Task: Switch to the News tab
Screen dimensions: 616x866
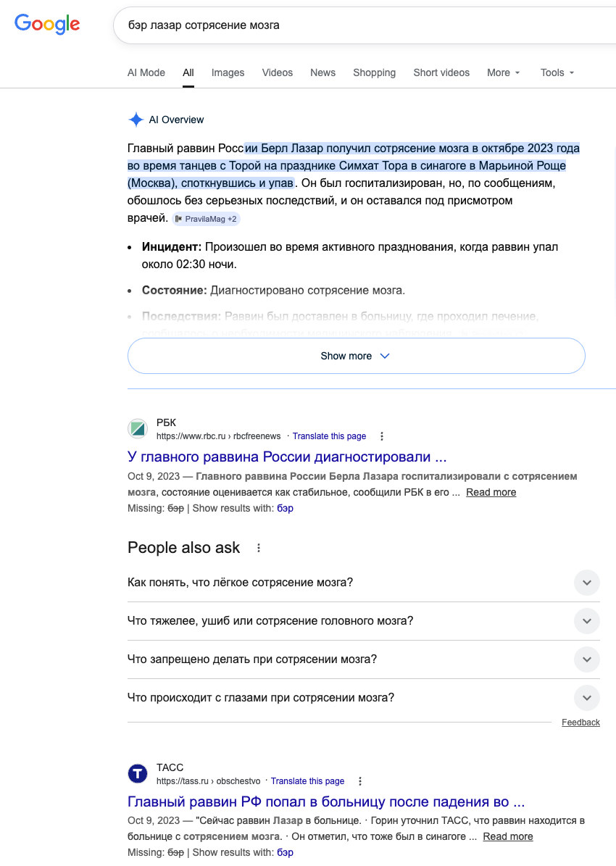Action: pos(322,72)
